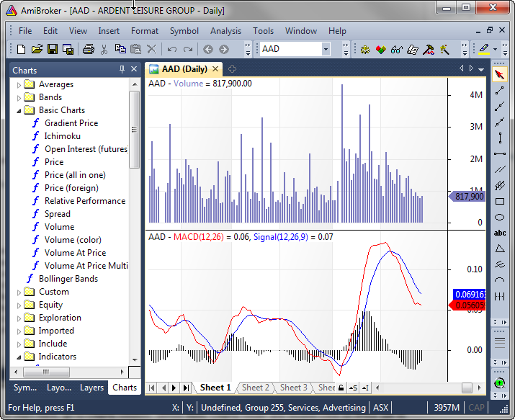Select the arrow pointer tool
515x420 pixels.
(x=500, y=74)
